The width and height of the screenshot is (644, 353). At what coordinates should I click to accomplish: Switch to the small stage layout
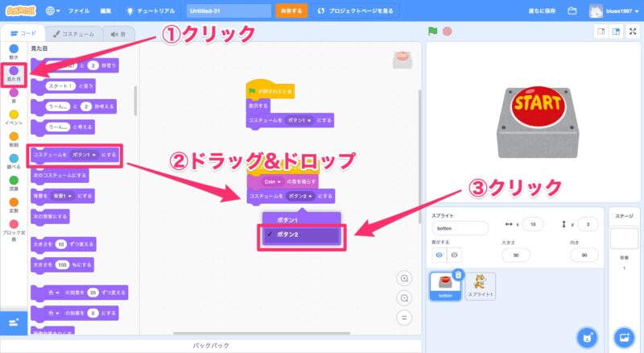(601, 31)
